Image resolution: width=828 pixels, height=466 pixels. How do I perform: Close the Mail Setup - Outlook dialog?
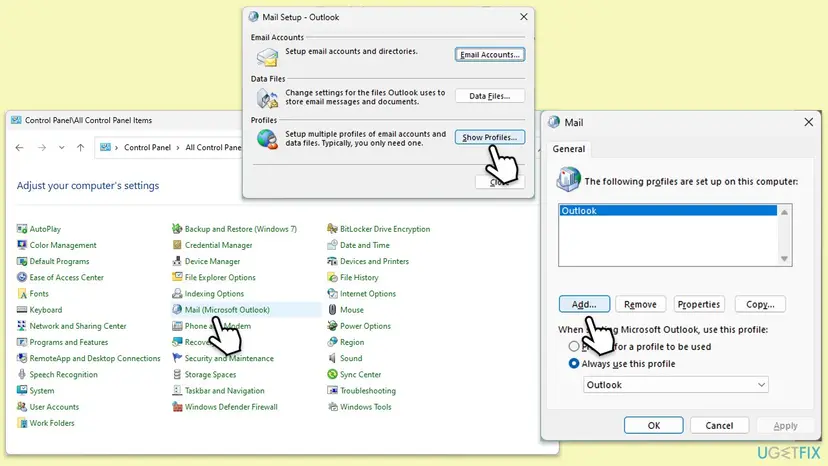pos(523,17)
